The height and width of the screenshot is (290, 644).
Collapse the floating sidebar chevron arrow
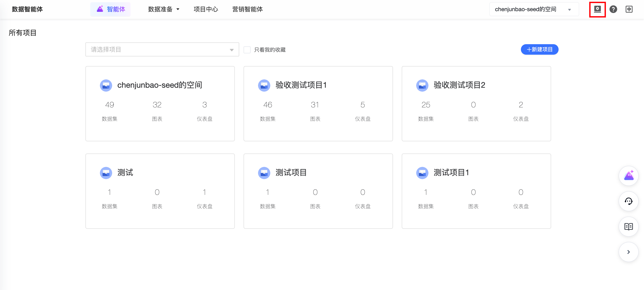tap(628, 252)
